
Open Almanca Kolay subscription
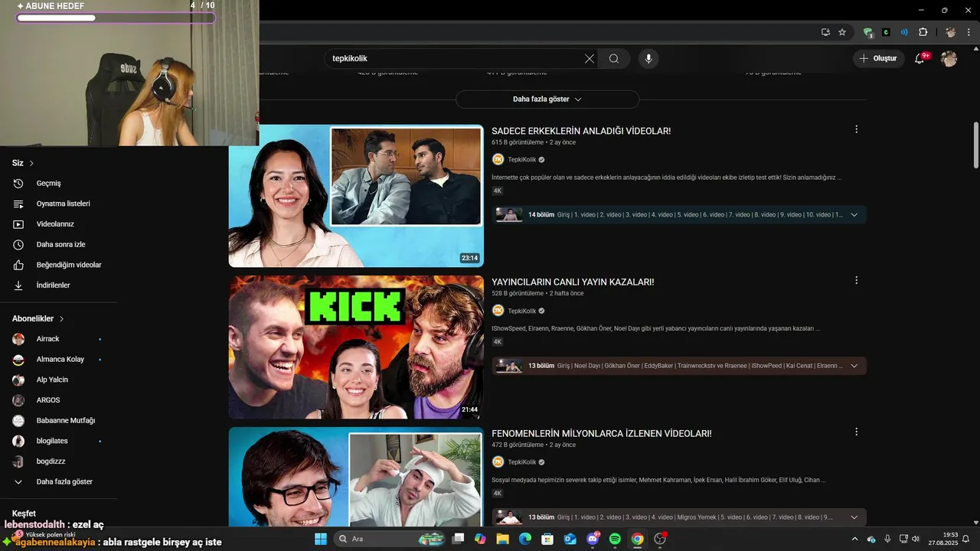coord(60,359)
